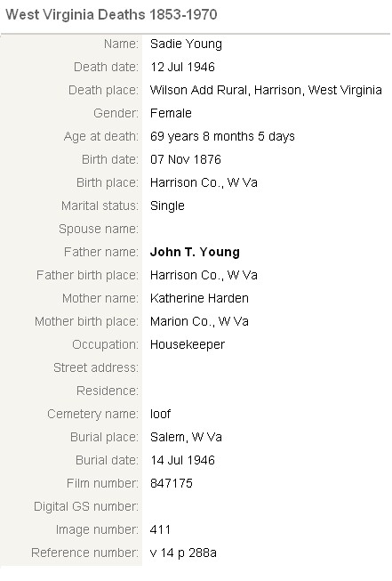Screen dimensions: 392x581
Task: Click the John T. Young father name link
Action: (195, 252)
